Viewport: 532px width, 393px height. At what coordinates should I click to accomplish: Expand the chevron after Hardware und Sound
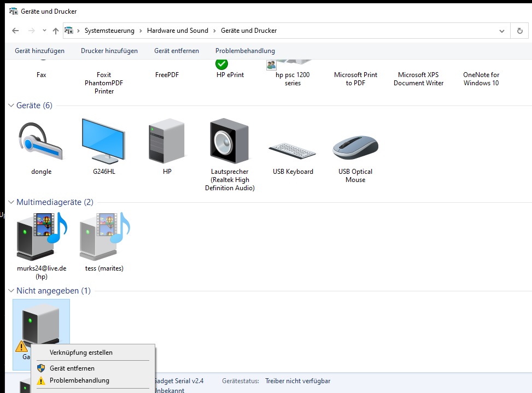214,31
